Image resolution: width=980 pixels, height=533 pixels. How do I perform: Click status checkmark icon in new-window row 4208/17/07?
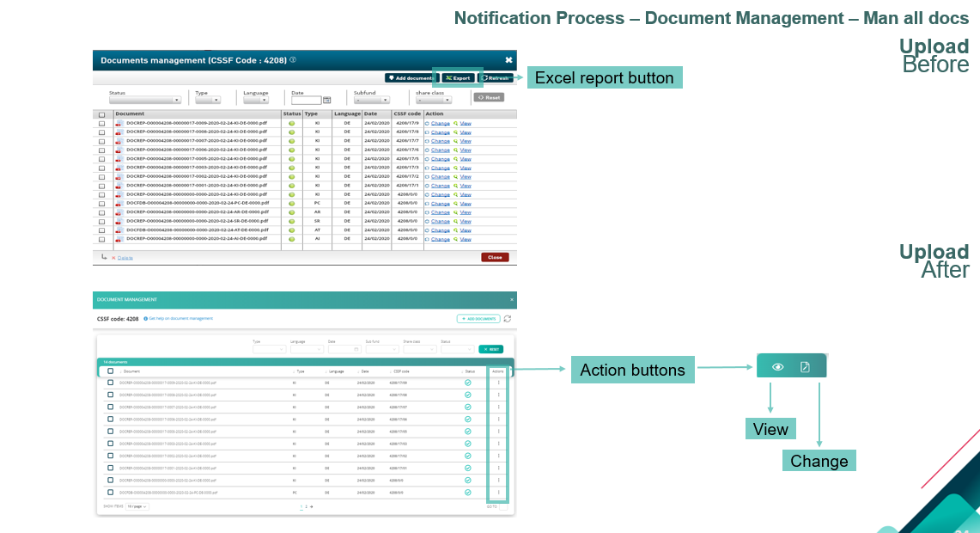467,407
